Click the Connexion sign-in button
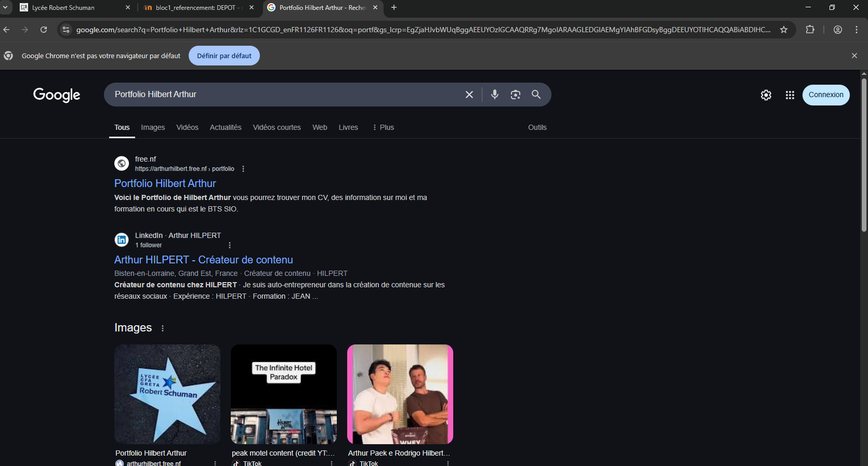The height and width of the screenshot is (466, 868). click(x=826, y=95)
